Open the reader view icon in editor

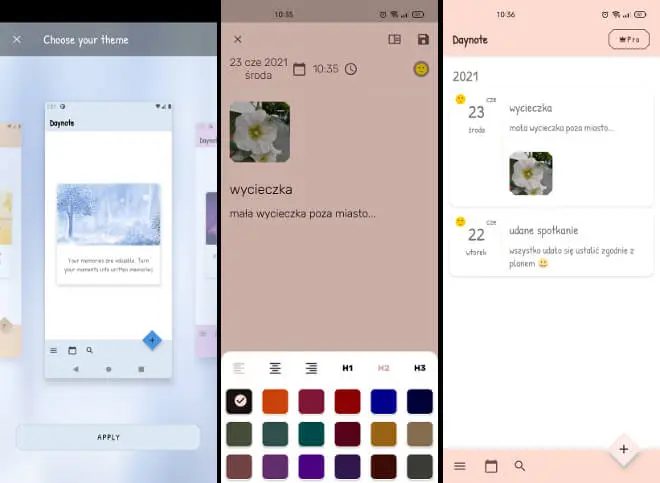[x=395, y=39]
